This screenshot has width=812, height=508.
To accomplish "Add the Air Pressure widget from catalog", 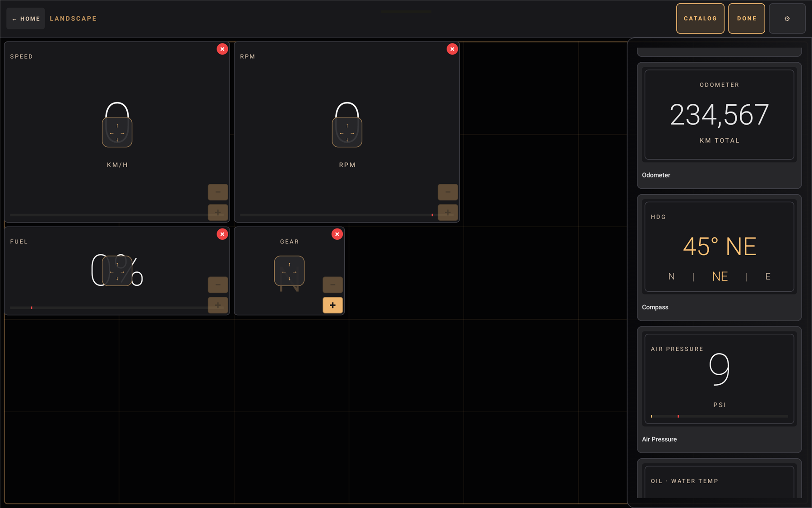I will pos(719,390).
